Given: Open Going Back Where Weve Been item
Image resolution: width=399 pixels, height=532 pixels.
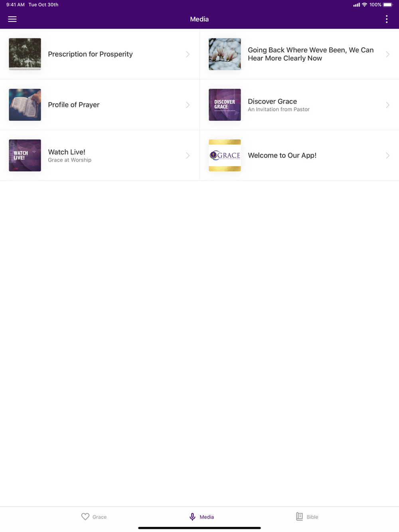Looking at the screenshot, I should point(299,54).
